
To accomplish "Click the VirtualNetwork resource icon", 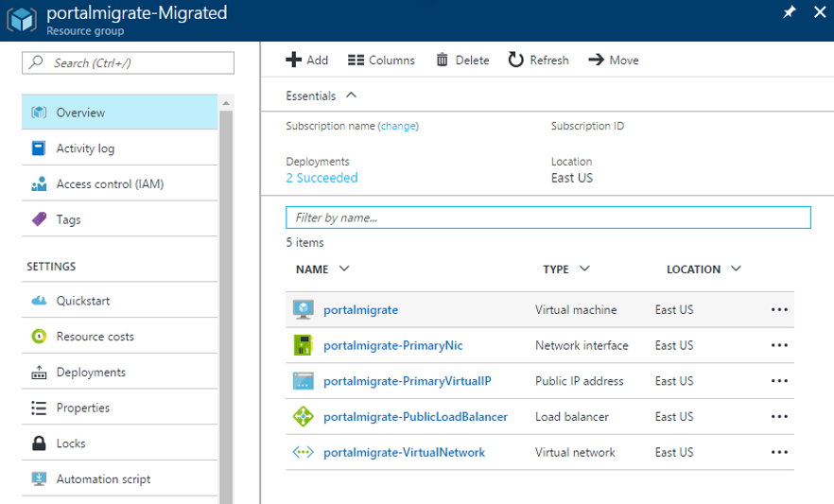I will click(303, 452).
